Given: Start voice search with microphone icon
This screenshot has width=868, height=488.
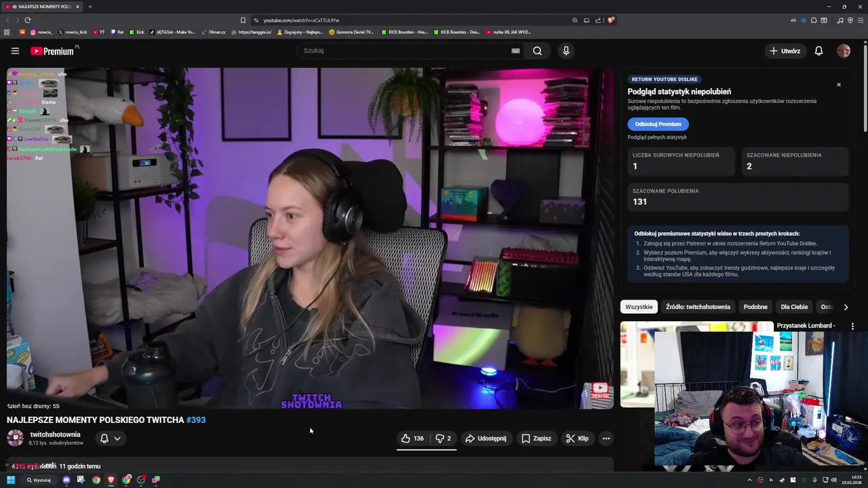Looking at the screenshot, I should click(x=566, y=51).
